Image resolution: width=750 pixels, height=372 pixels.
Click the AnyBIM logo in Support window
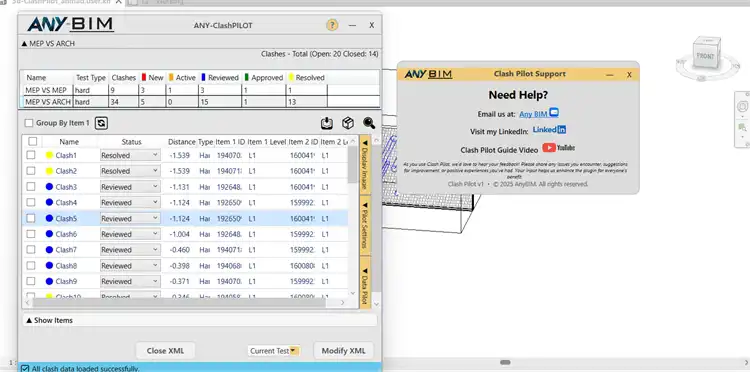coord(429,74)
